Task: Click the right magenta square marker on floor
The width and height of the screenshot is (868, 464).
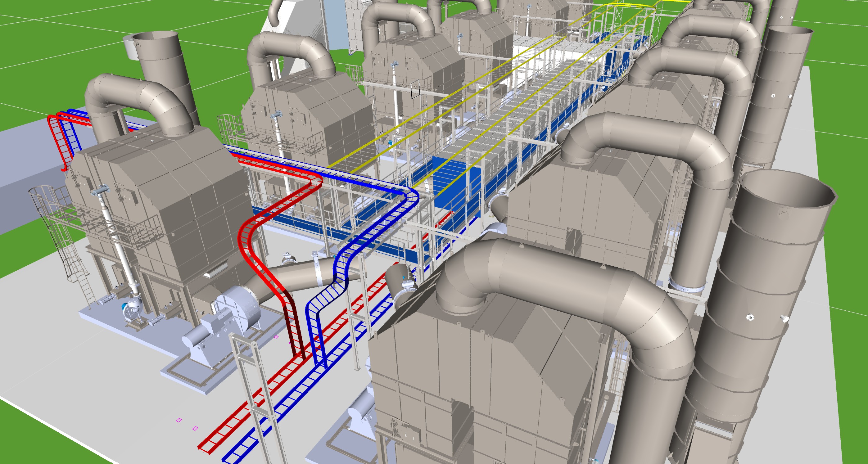Action: [x=195, y=428]
